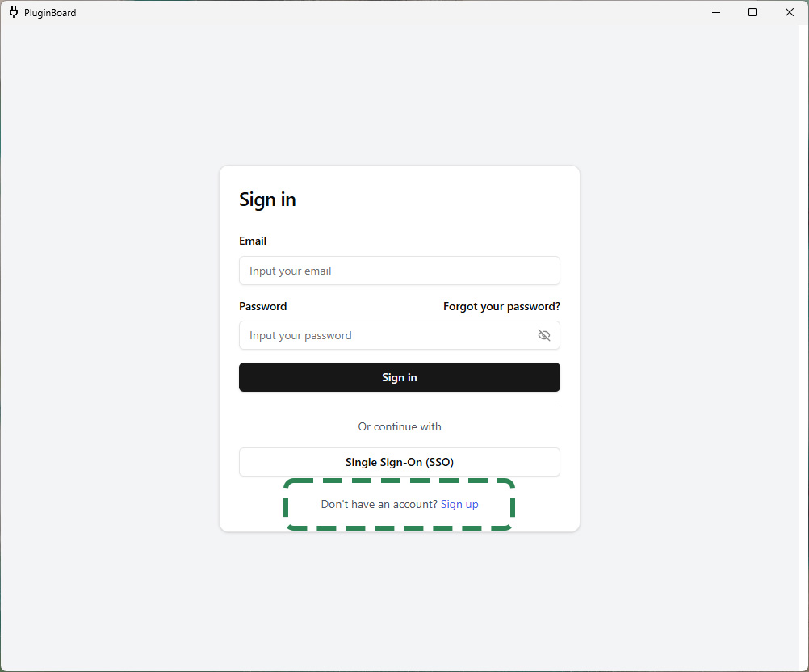
Task: Focus the password input field
Action: [400, 335]
